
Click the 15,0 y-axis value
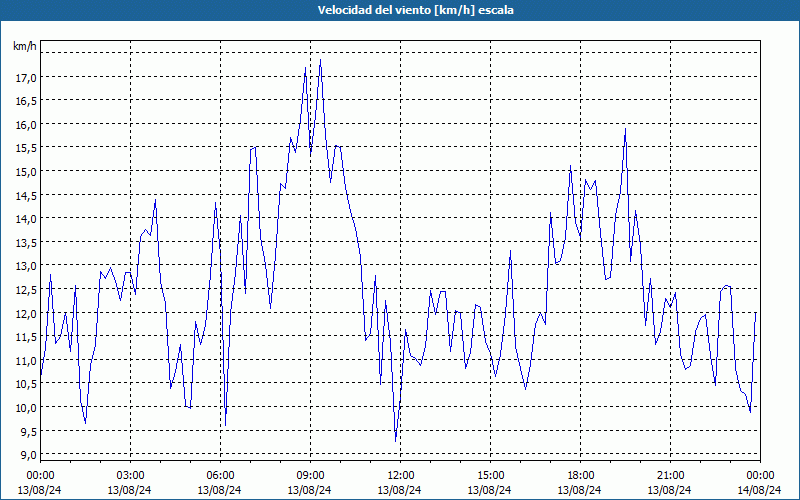(x=27, y=171)
